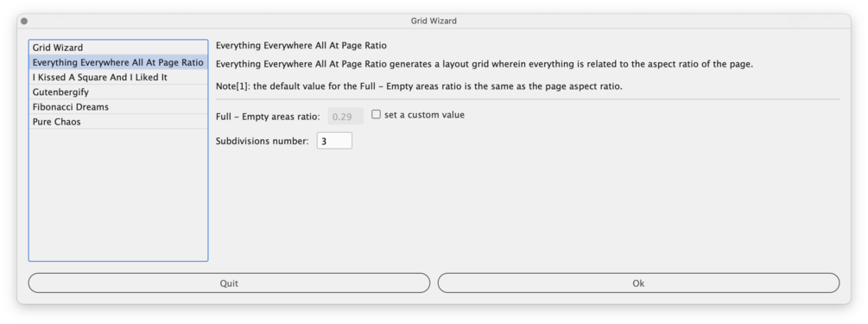The image size is (868, 324).
Task: Enable the set a custom value checkbox
Action: pos(377,115)
